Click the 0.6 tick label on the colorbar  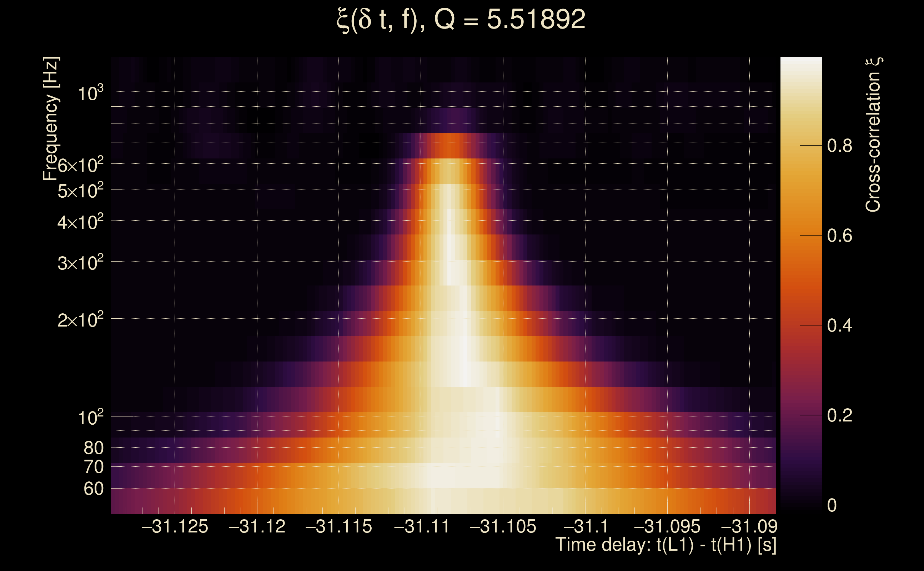click(839, 236)
